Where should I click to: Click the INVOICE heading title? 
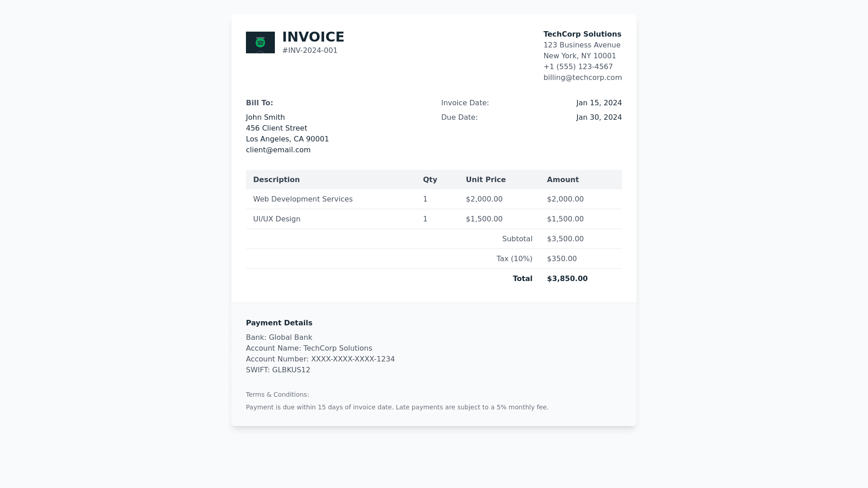pos(313,37)
